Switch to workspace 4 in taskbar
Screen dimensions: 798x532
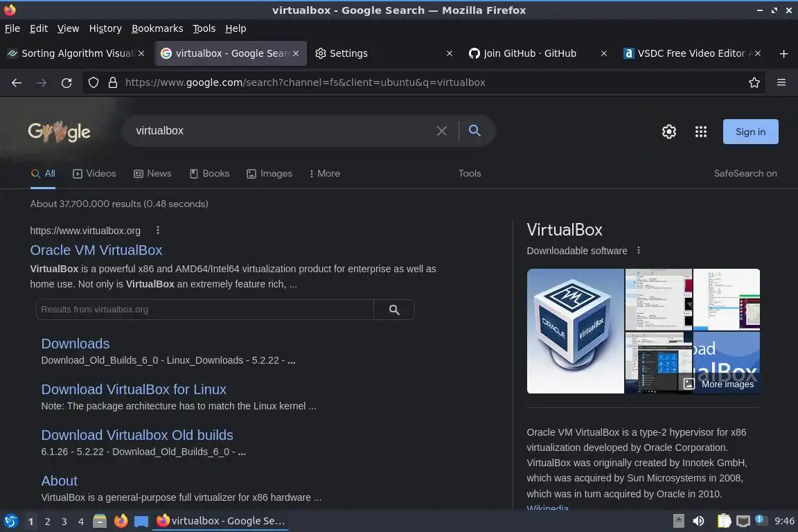80,522
